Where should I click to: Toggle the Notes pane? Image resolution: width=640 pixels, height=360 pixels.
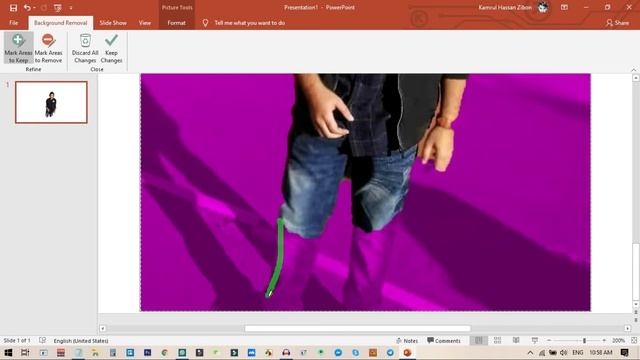pyautogui.click(x=407, y=340)
